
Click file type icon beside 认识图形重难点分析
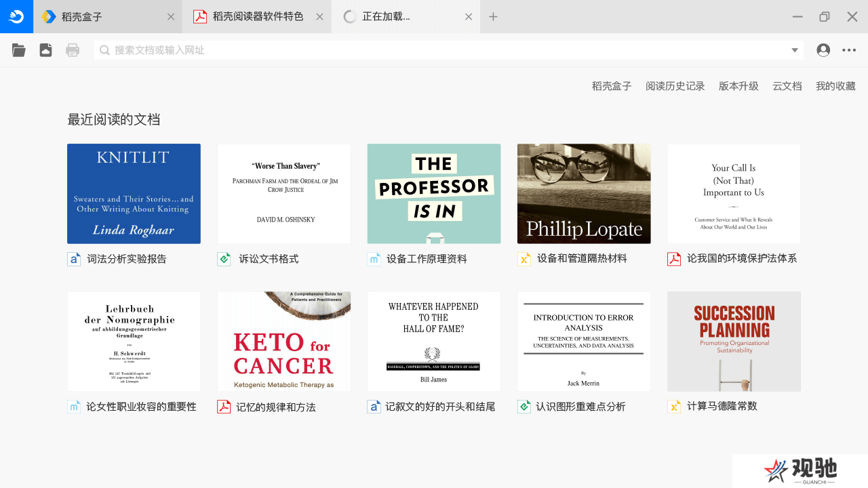pyautogui.click(x=524, y=407)
